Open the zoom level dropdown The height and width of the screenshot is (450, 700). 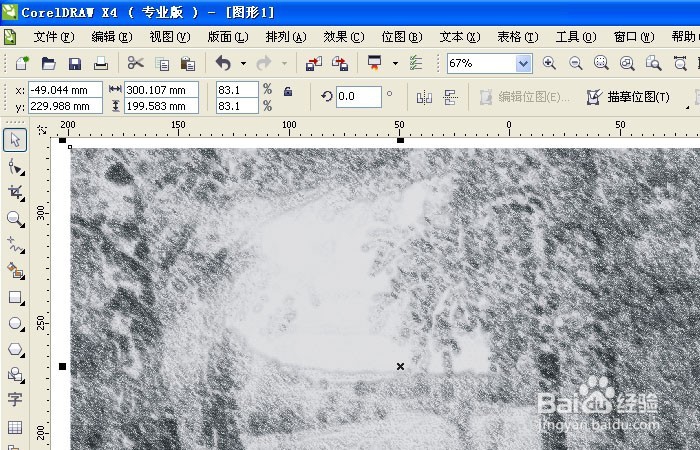pyautogui.click(x=524, y=63)
